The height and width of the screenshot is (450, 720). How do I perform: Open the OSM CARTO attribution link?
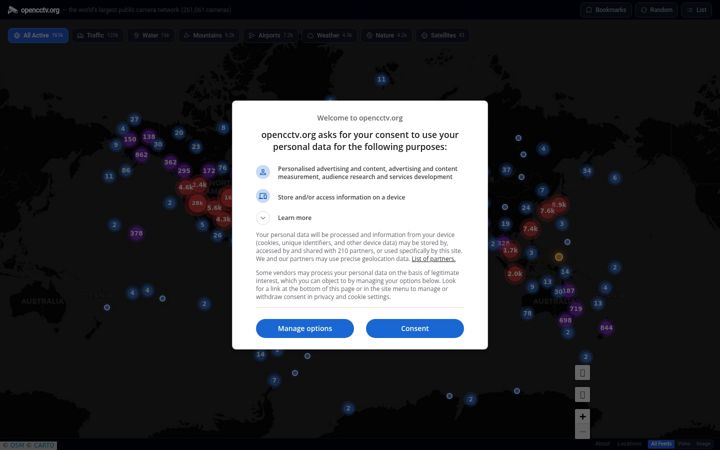[x=28, y=445]
